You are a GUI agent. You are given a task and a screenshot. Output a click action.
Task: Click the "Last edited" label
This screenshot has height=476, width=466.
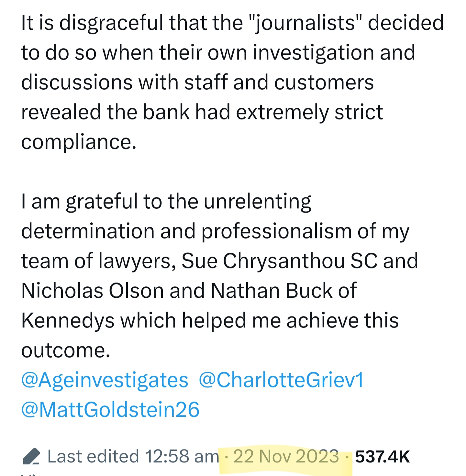[x=93, y=457]
